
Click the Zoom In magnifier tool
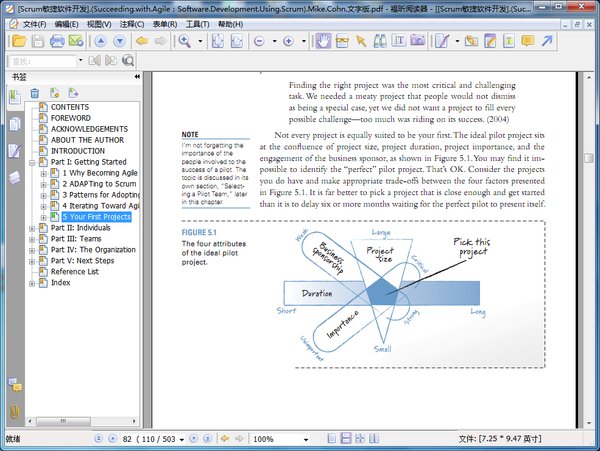[x=185, y=41]
